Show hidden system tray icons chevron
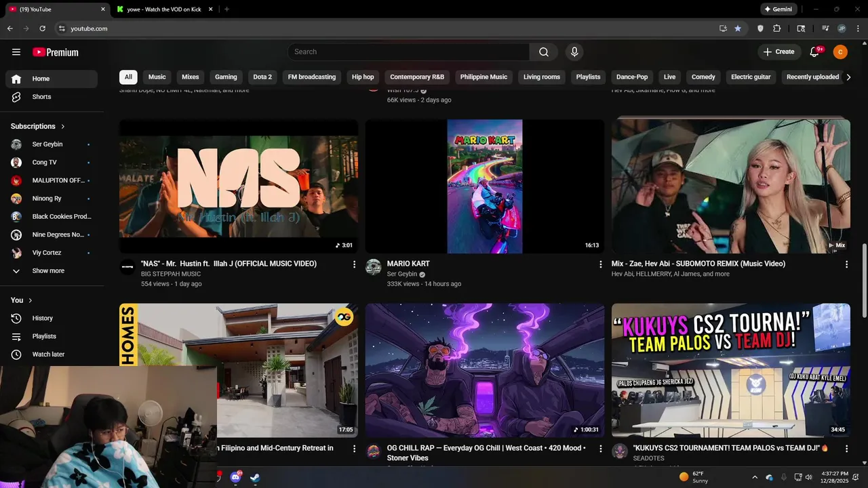868x488 pixels. 755,477
